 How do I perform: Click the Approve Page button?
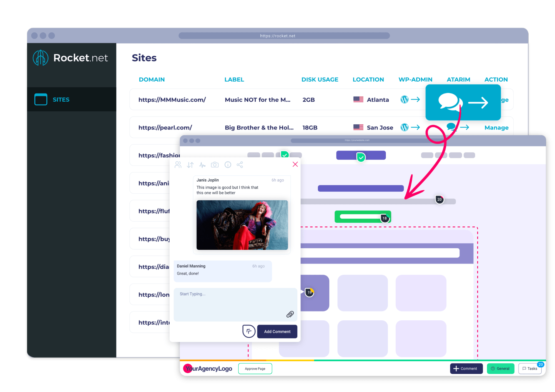click(x=255, y=368)
